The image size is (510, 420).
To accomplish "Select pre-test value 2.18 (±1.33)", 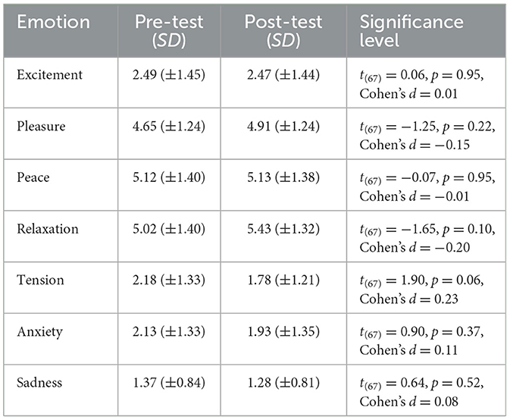I will pyautogui.click(x=169, y=280).
